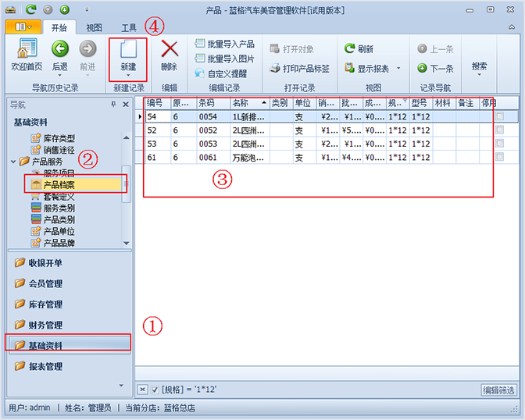Collapse the 产品服务 tree node
Screen dimensions: 525x420
click(15, 162)
